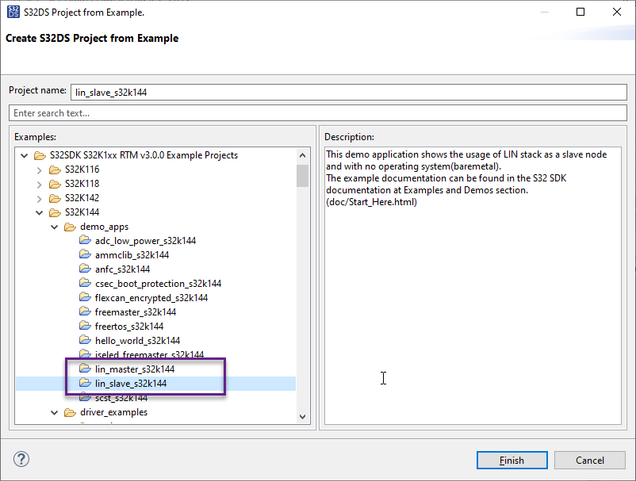The width and height of the screenshot is (636, 481).
Task: Click the Cancel button
Action: [x=590, y=460]
